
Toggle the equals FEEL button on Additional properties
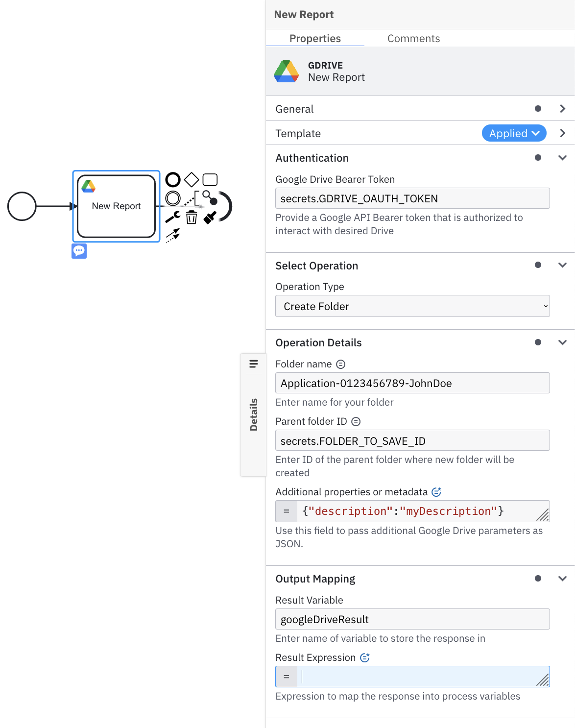coord(286,511)
